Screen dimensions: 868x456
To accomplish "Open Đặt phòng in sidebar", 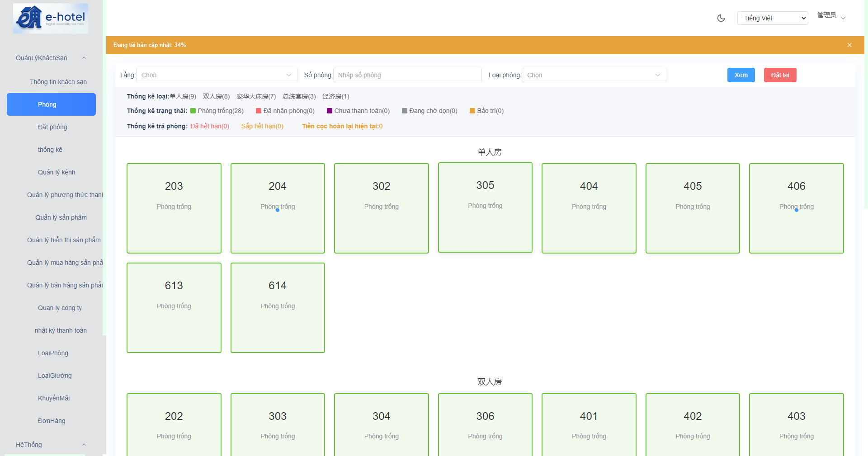I will click(x=52, y=127).
